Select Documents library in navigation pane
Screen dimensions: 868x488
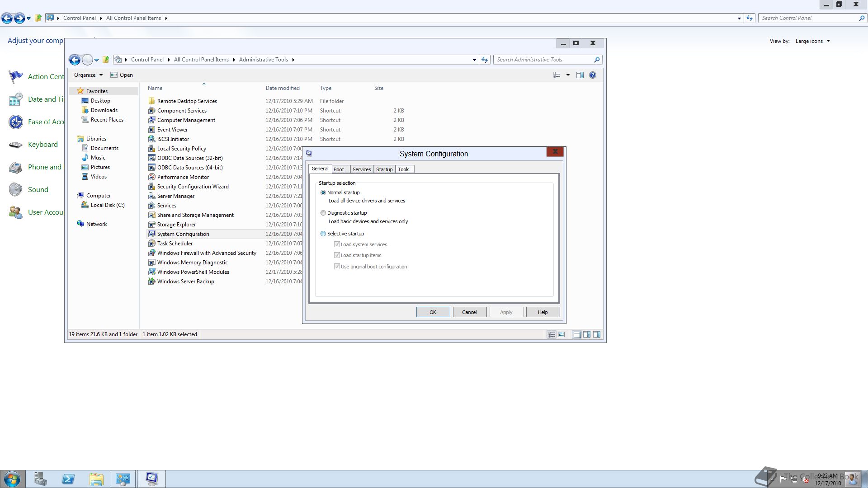(x=104, y=148)
